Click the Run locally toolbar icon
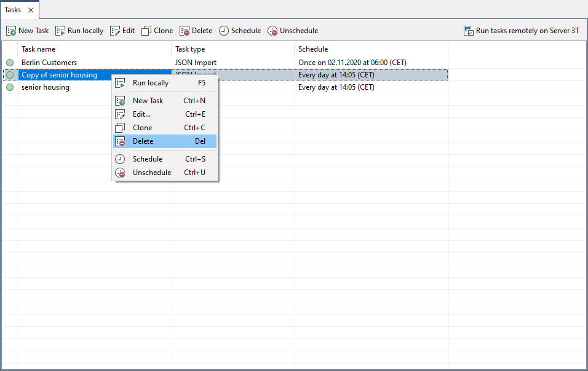Viewport: 588px width, 371px height. click(60, 31)
